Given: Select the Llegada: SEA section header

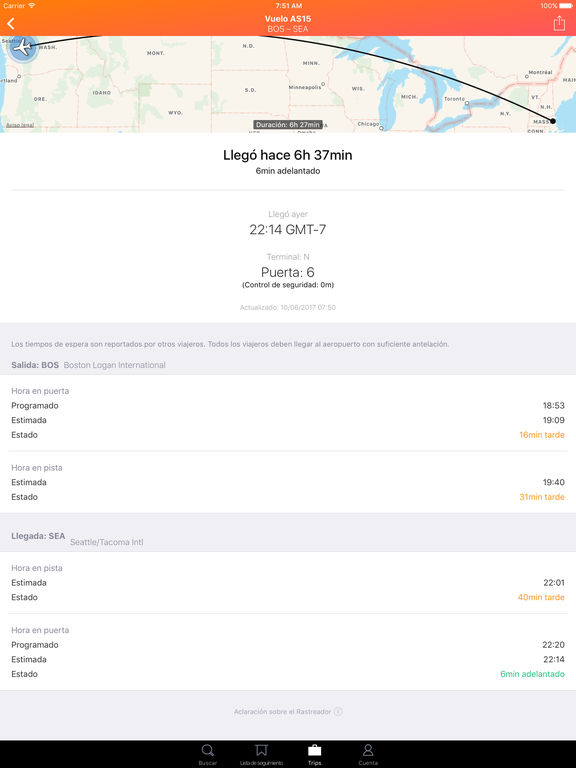Looking at the screenshot, I should (38, 536).
